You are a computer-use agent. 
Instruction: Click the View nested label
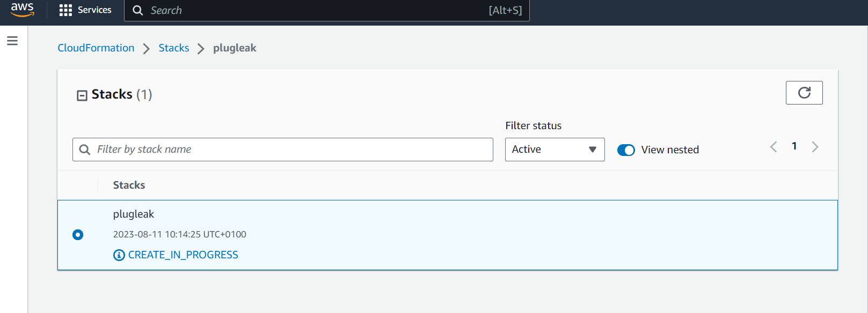pyautogui.click(x=670, y=150)
